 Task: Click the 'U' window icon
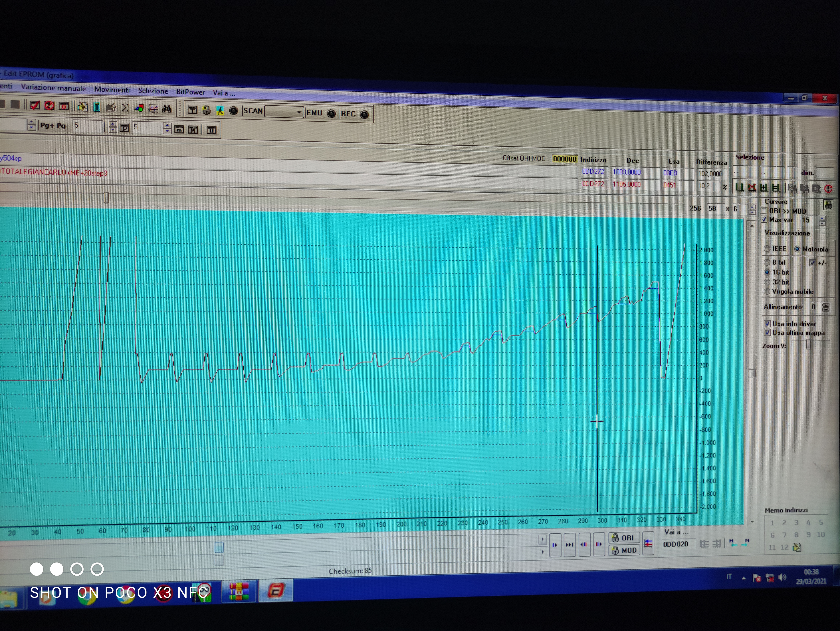(211, 130)
